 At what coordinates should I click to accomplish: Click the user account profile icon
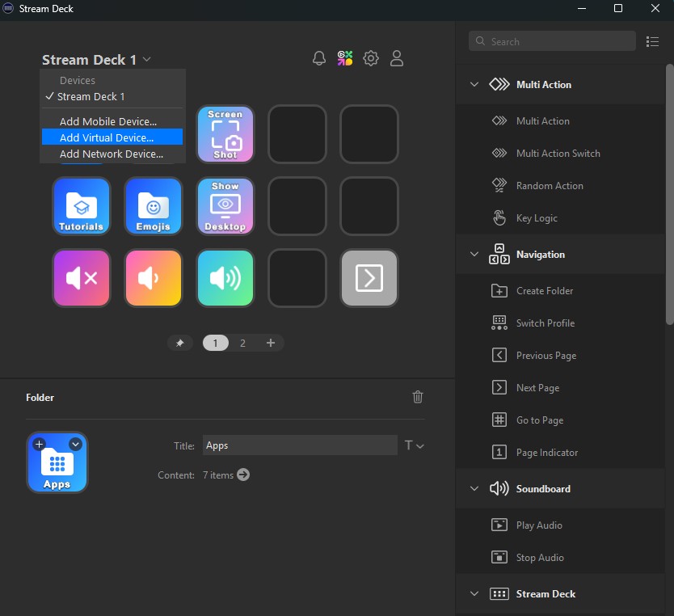(x=397, y=58)
